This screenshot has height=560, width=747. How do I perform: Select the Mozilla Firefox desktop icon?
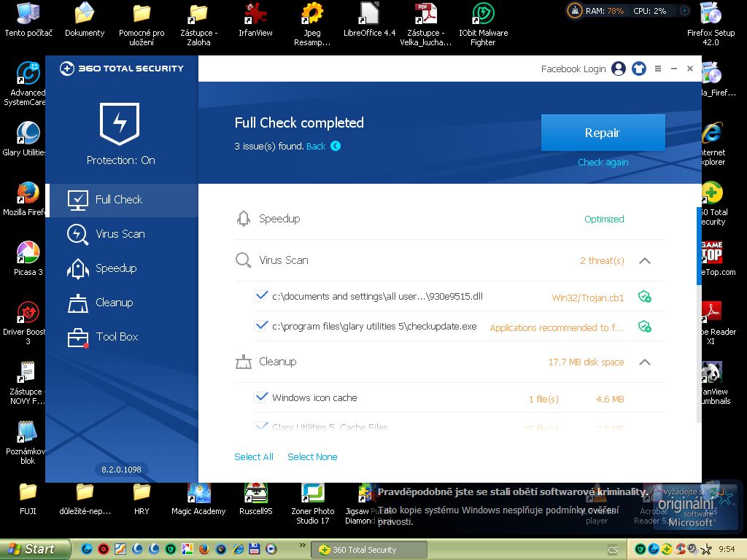[26, 199]
